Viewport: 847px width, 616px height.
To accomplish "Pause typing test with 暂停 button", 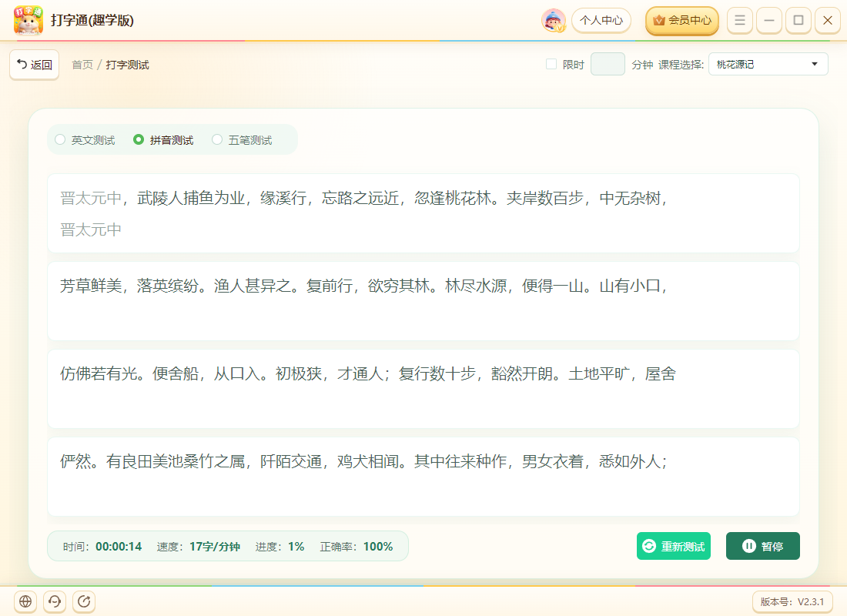I will coord(763,546).
